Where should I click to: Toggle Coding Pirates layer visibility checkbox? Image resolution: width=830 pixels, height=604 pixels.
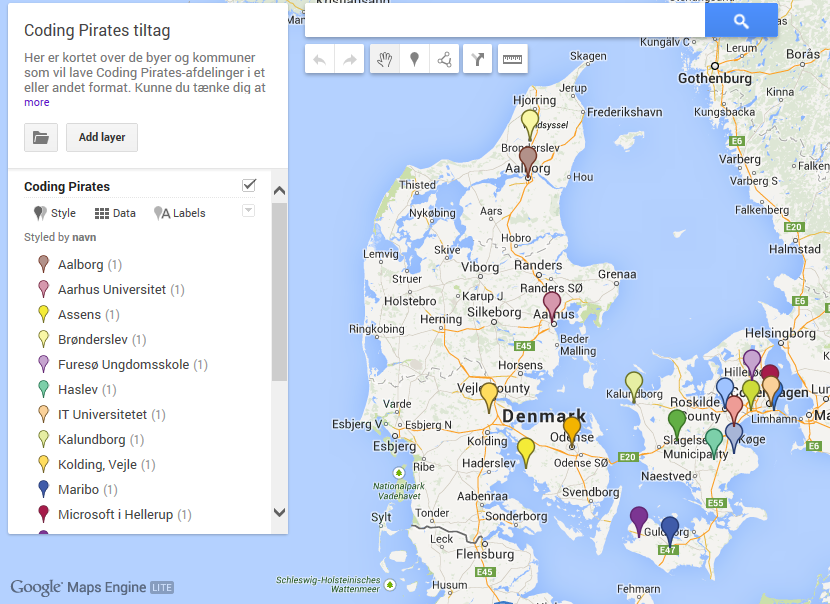[249, 185]
